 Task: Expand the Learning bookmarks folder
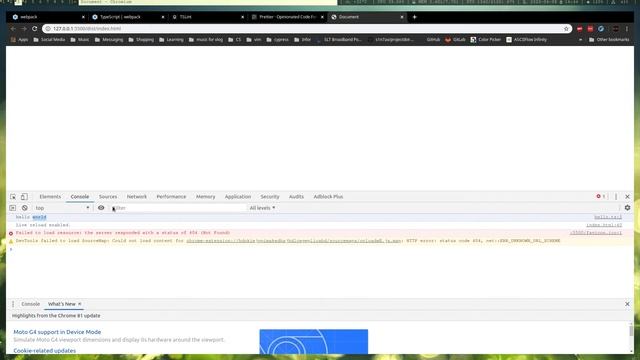[171, 40]
